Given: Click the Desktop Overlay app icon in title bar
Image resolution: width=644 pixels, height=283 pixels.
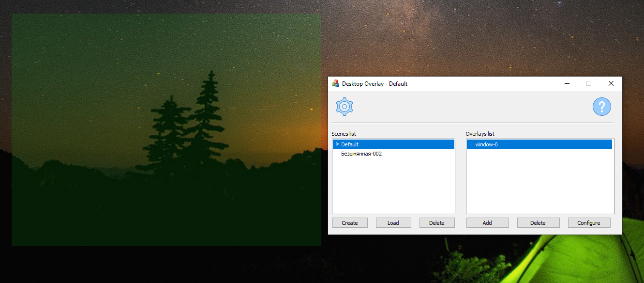Looking at the screenshot, I should click(335, 83).
